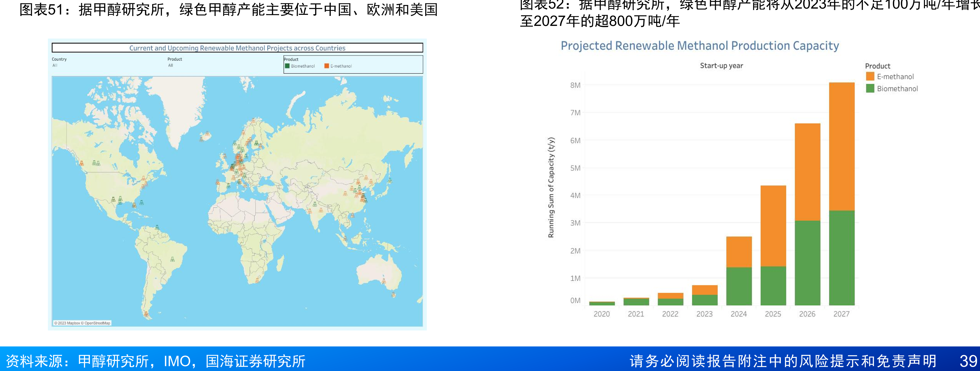Click the green marker on northern South America coast

[x=157, y=227]
